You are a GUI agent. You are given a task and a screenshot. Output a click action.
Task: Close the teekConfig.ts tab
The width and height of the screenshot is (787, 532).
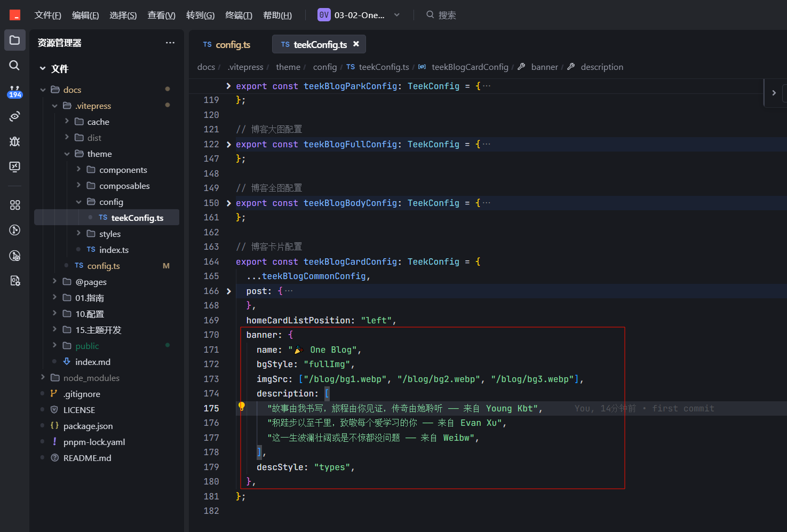(356, 44)
